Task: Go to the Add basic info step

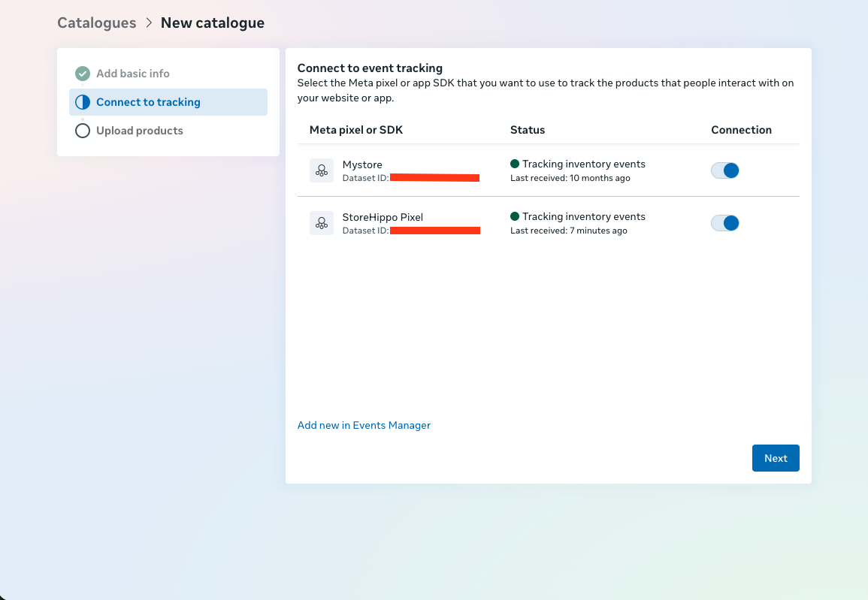Action: pyautogui.click(x=132, y=74)
